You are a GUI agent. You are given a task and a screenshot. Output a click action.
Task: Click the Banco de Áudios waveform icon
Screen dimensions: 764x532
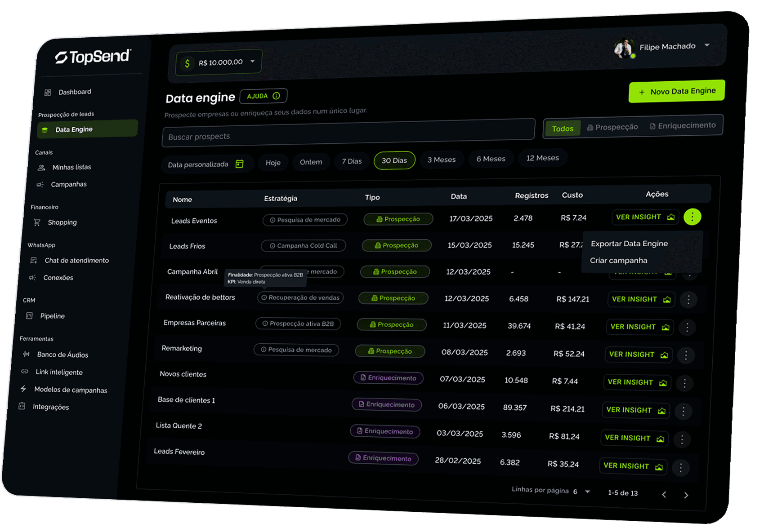(x=26, y=354)
